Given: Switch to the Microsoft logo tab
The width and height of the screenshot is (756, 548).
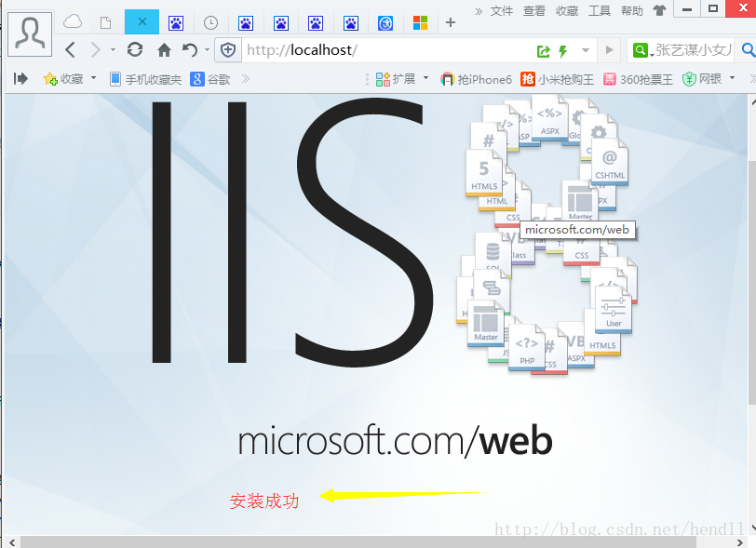Looking at the screenshot, I should (x=420, y=22).
